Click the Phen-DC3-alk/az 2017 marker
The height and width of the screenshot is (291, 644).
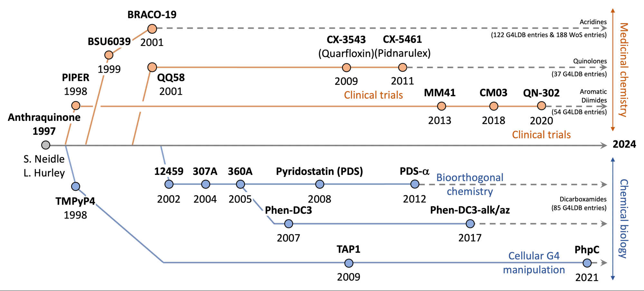(470, 223)
